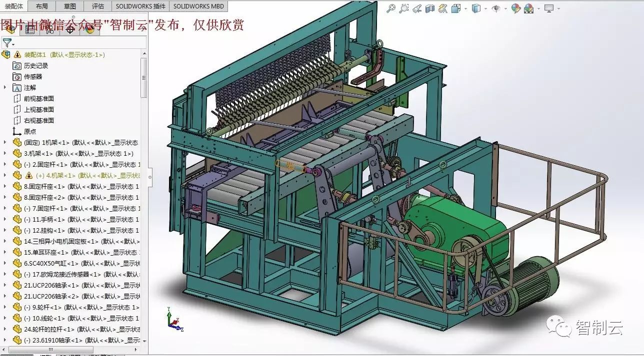Select the 上视基准面 plane
Viewport: 644px width, 356px height.
point(39,109)
